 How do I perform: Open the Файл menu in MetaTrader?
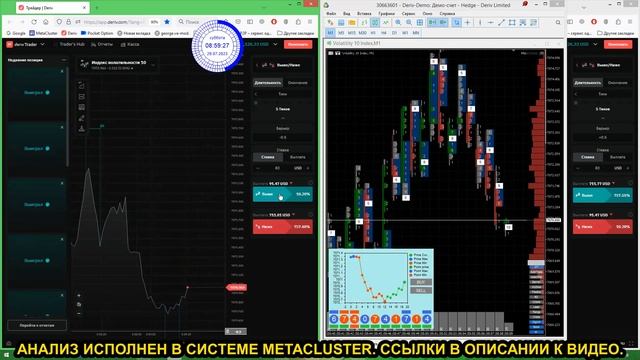(x=331, y=13)
